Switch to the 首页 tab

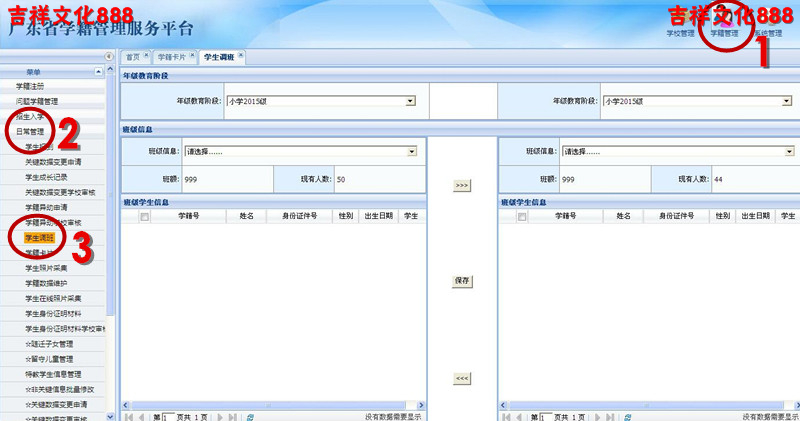point(133,57)
